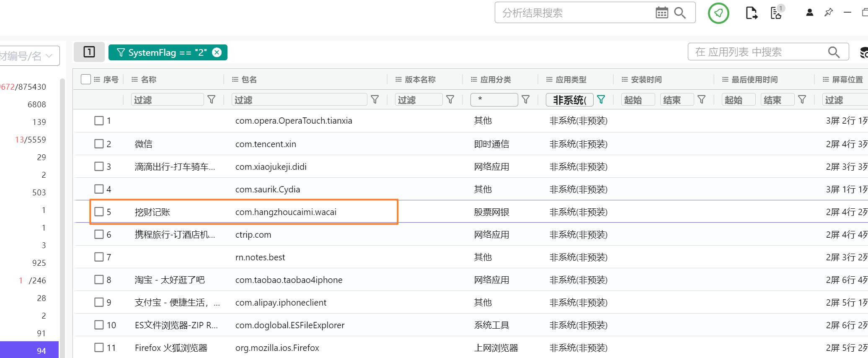The width and height of the screenshot is (868, 358).
Task: Open the 序号 column menu icon
Action: click(x=97, y=79)
